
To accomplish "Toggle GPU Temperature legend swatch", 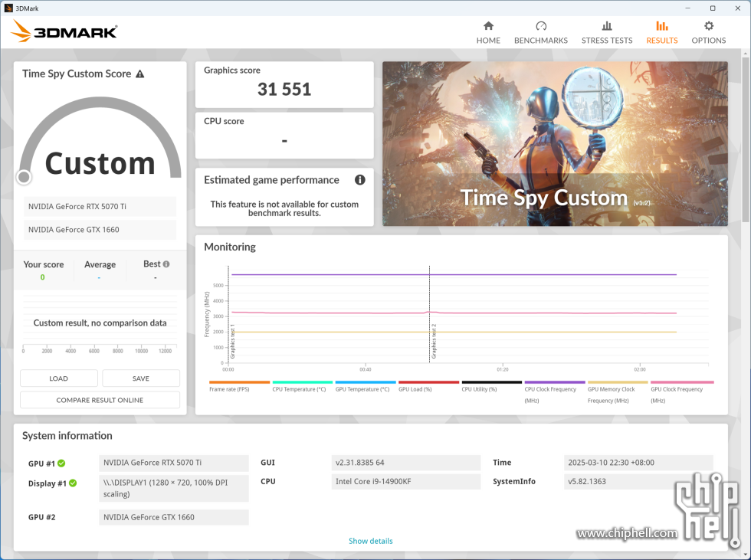I will (x=366, y=382).
